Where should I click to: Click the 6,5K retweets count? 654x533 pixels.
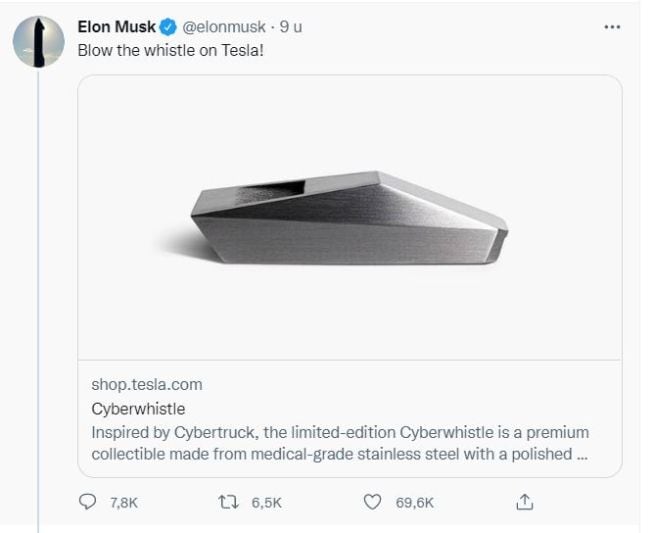[x=267, y=503]
